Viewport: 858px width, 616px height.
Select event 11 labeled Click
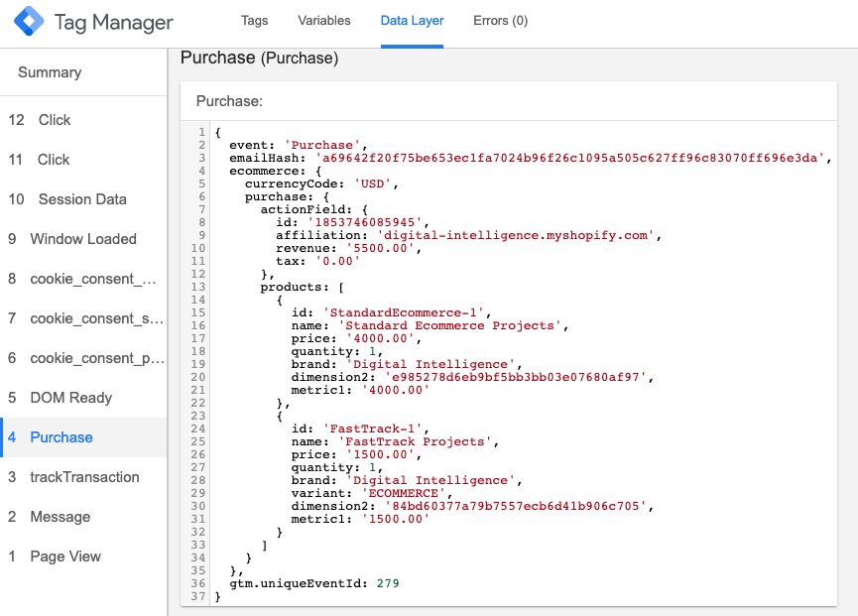point(46,160)
